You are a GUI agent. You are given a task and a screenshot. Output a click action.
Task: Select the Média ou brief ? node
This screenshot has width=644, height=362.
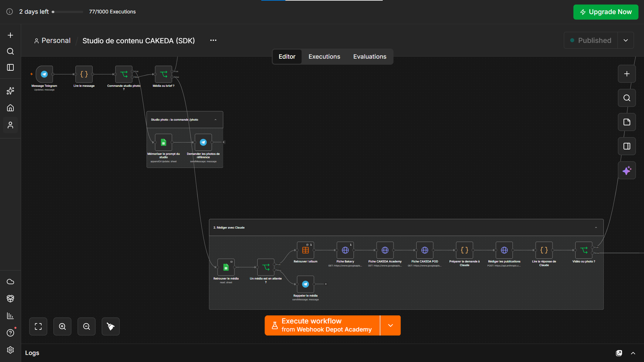pyautogui.click(x=163, y=74)
